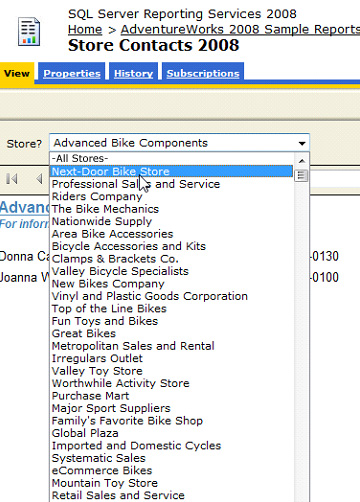This screenshot has height=502, width=360.
Task: Click the report document icon
Action: click(29, 32)
